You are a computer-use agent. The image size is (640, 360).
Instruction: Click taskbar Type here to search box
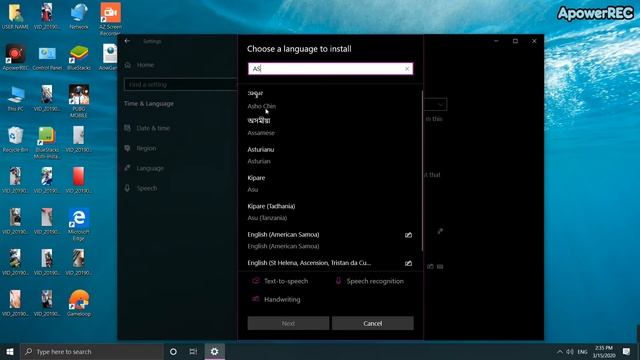92,351
